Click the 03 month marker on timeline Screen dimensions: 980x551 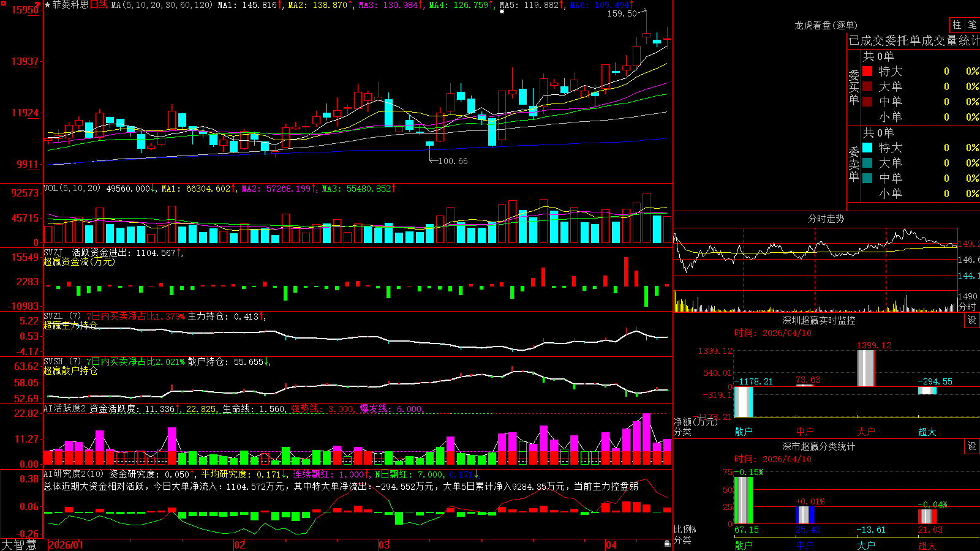pos(384,545)
